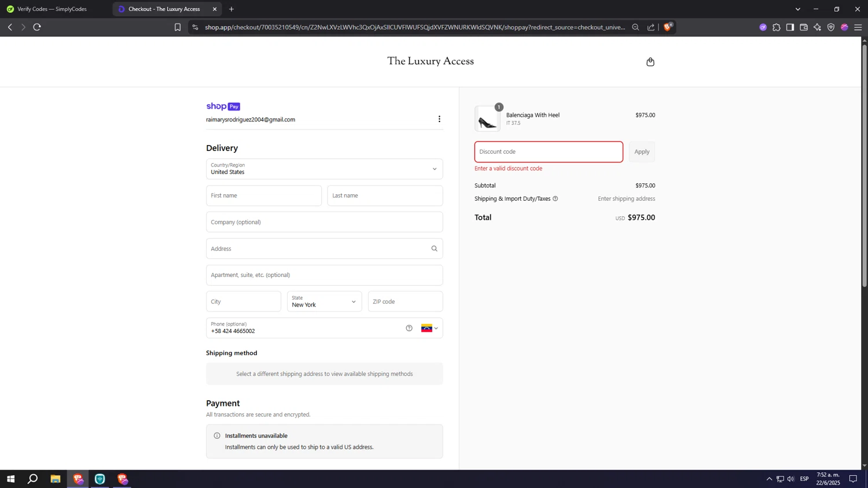Open the taskbar clock and date
The height and width of the screenshot is (488, 868).
coord(828,479)
